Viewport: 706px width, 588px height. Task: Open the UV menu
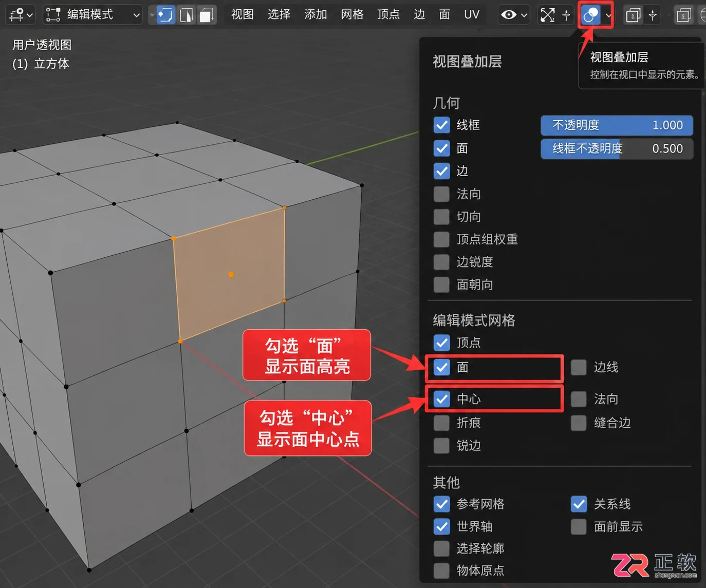point(472,14)
